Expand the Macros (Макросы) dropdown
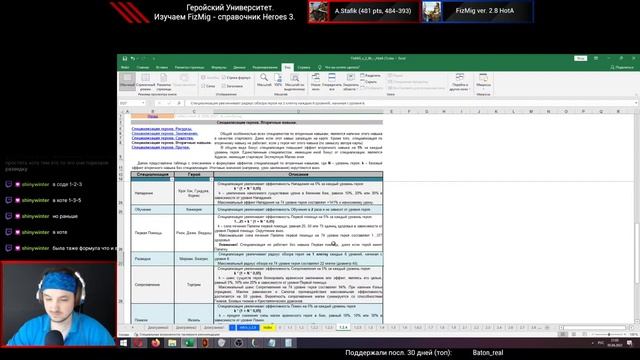Image resolution: width=640 pixels, height=360 pixels. click(x=483, y=82)
